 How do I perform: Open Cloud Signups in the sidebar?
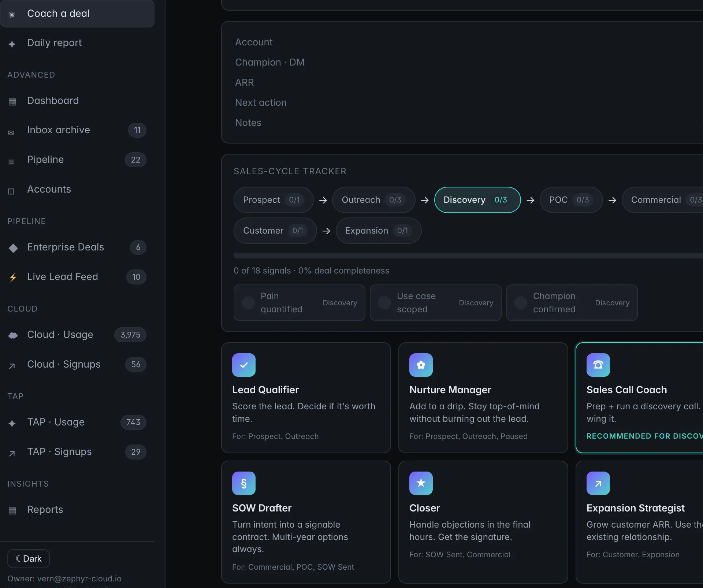click(77, 364)
